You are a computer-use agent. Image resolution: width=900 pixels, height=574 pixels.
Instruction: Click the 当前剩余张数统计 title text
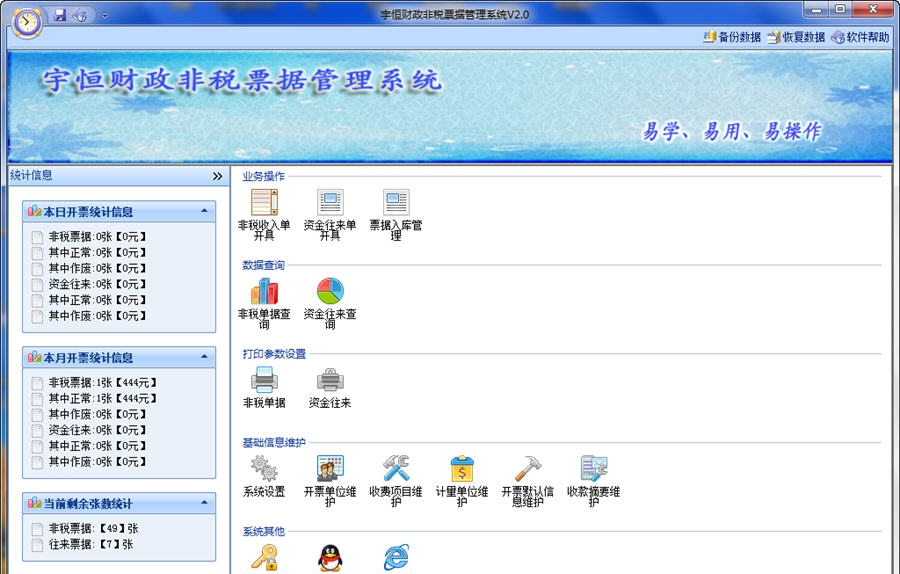(88, 503)
